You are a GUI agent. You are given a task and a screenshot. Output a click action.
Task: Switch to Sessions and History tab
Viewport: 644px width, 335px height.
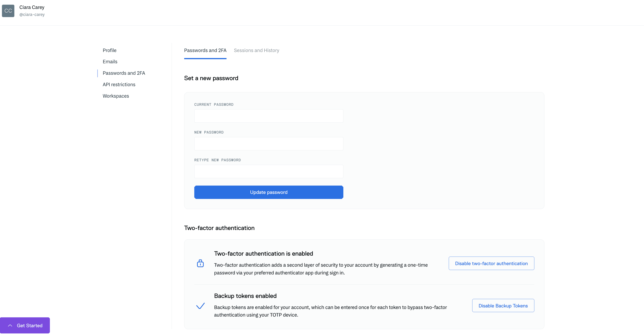coord(257,50)
